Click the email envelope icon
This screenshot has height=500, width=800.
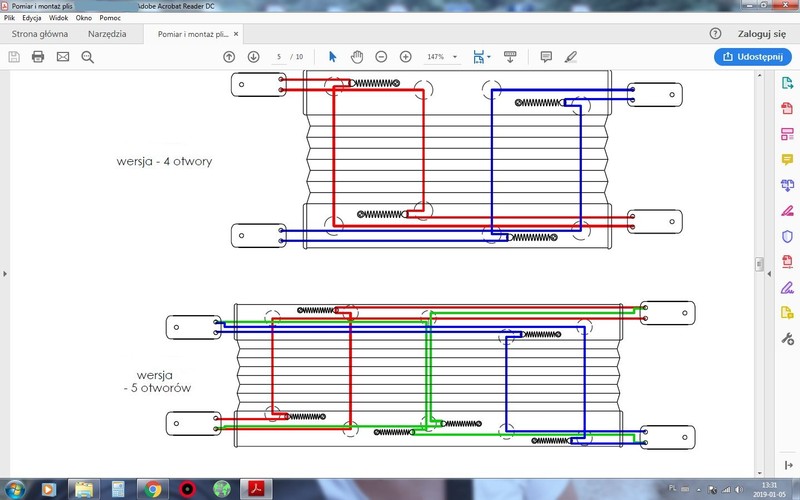(63, 57)
